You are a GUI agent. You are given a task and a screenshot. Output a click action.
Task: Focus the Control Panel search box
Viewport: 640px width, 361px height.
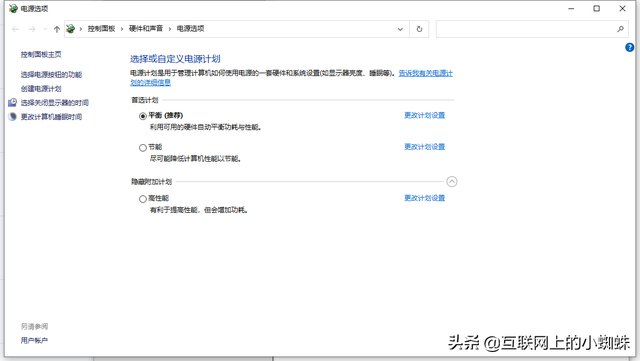coord(532,29)
